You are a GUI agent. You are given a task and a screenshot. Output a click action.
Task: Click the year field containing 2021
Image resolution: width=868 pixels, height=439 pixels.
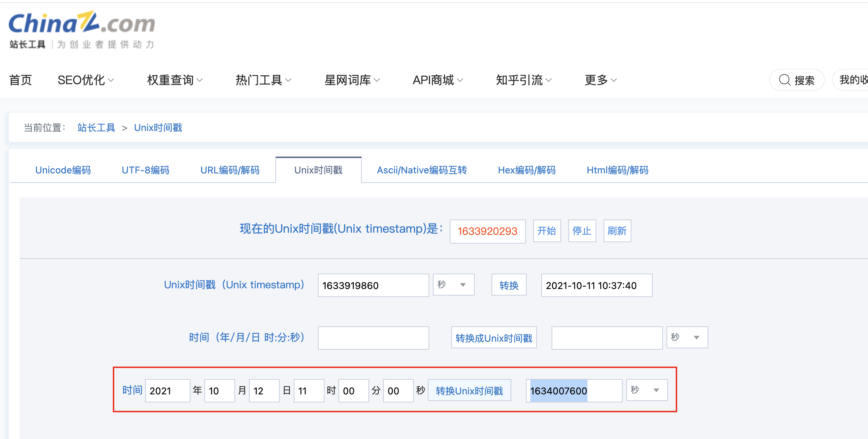point(167,391)
